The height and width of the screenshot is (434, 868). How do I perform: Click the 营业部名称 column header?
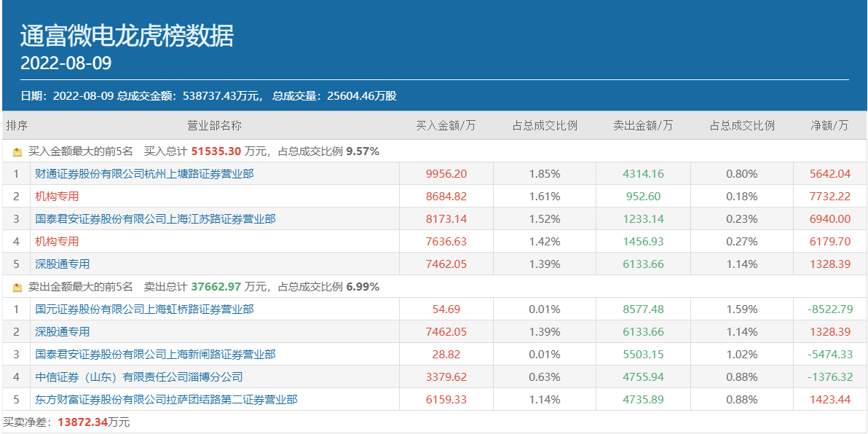coord(214,126)
